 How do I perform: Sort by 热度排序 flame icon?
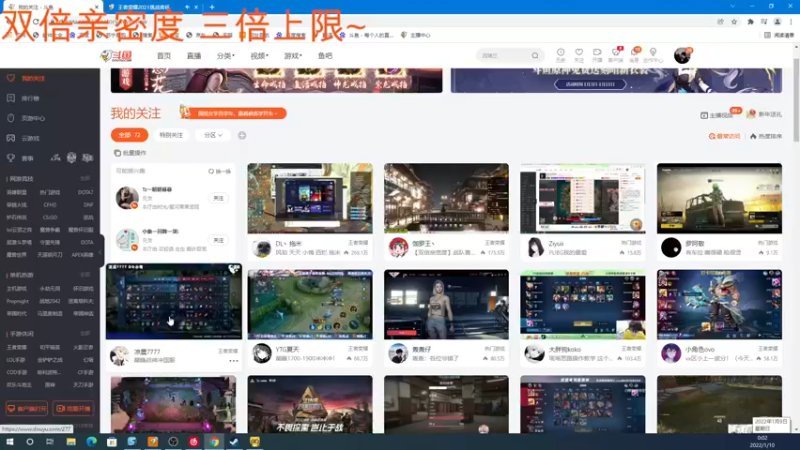tap(753, 136)
